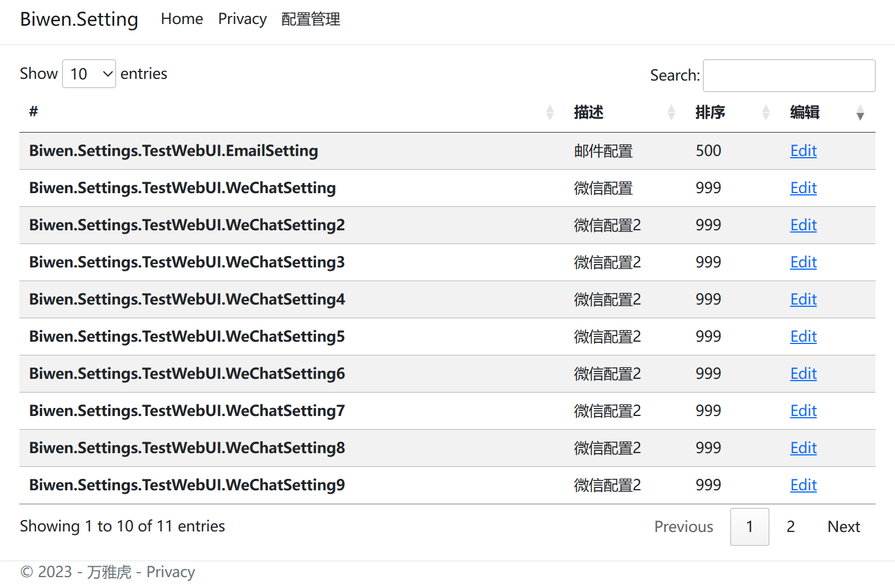Sort by the 排序 column arrow

766,113
